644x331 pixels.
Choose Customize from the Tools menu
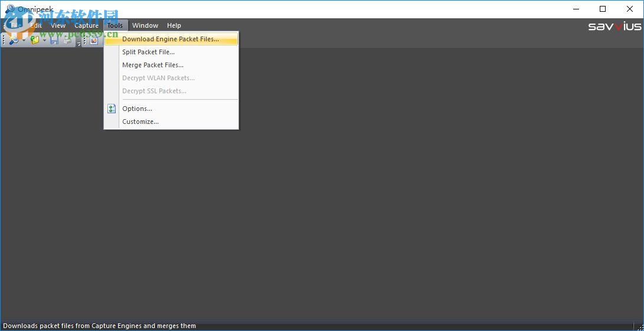tap(171, 122)
